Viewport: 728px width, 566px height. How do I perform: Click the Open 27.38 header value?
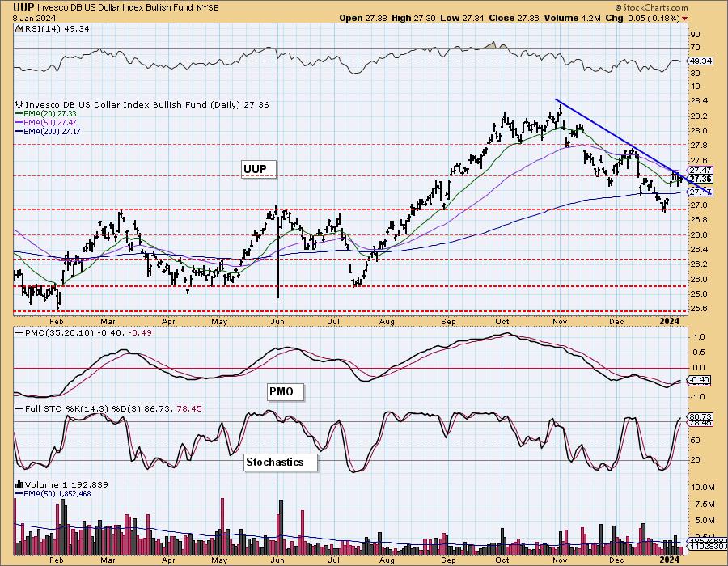[362, 18]
